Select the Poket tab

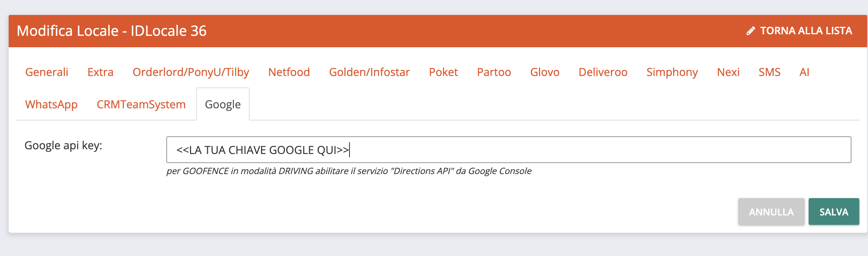tap(443, 72)
